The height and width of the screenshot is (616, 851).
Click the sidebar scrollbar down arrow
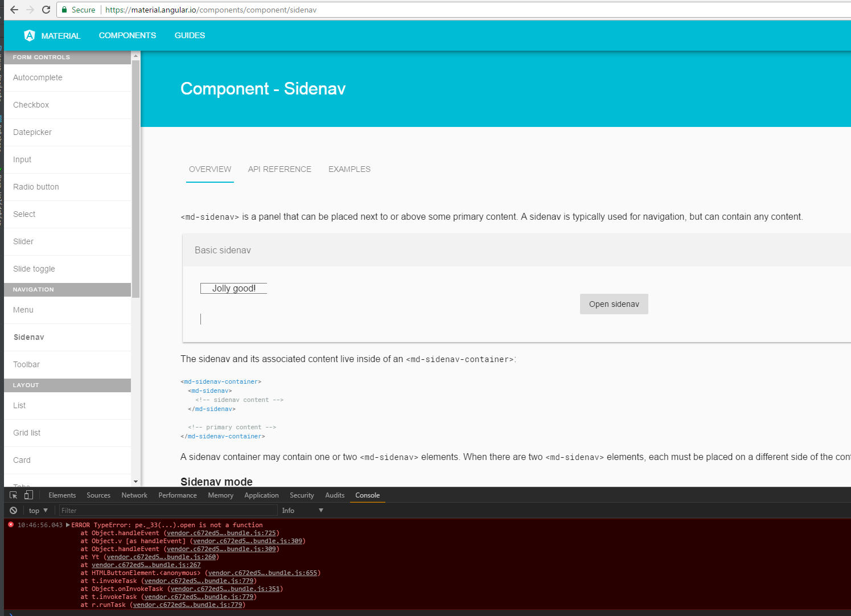[x=135, y=481]
